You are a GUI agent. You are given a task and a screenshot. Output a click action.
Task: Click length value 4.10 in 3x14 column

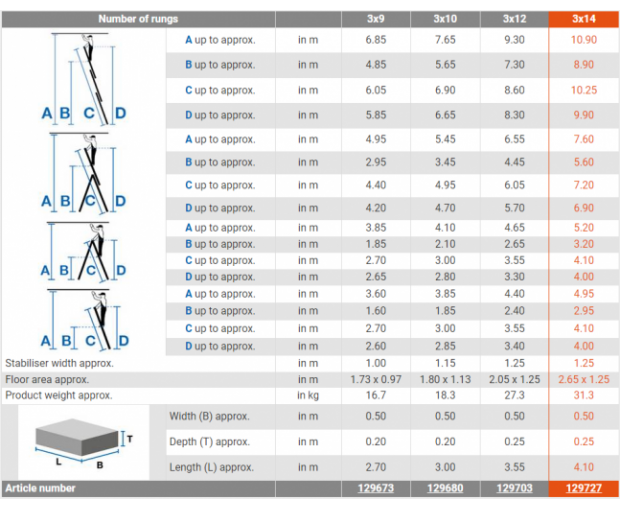tap(584, 467)
